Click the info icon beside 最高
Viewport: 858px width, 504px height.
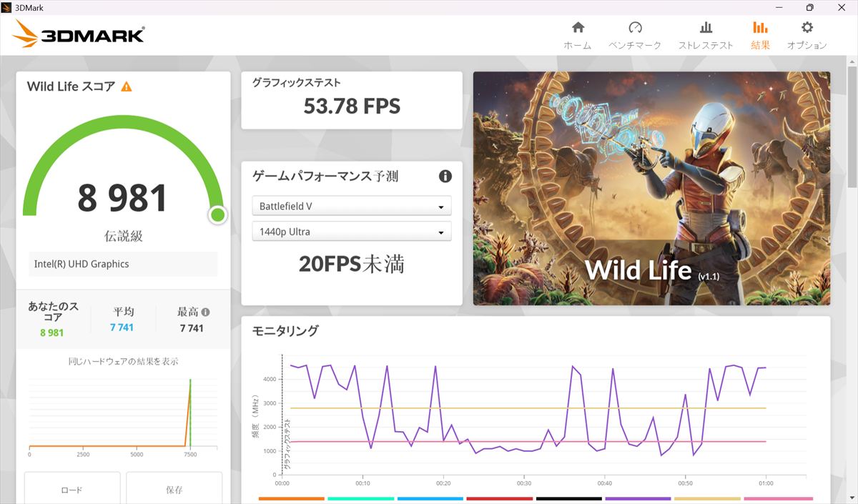(x=206, y=312)
